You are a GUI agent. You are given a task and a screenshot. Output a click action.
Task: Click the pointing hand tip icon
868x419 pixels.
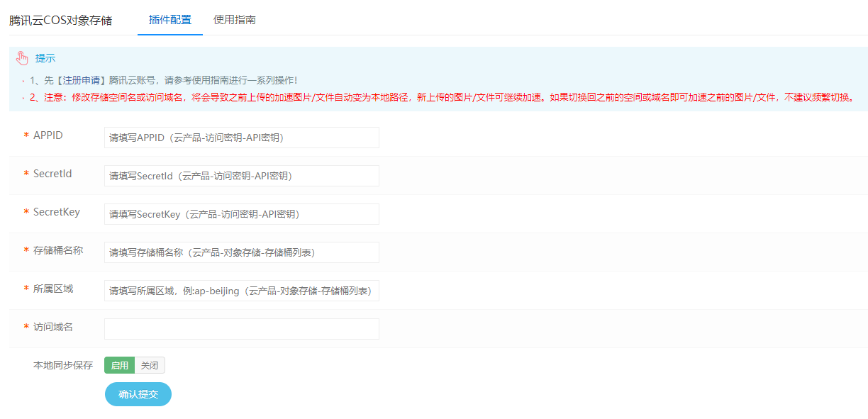point(22,58)
